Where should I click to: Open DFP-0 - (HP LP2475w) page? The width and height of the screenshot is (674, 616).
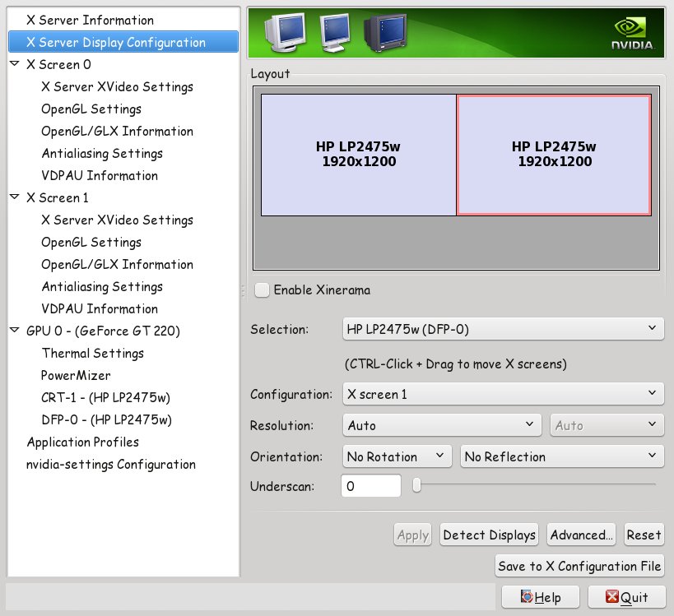(x=107, y=419)
